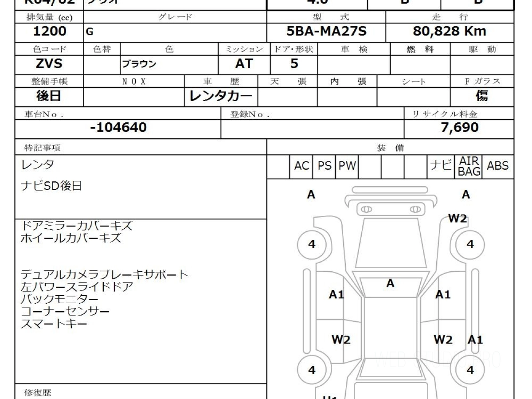
Task: Select the 登録No. label
Action: [250, 114]
